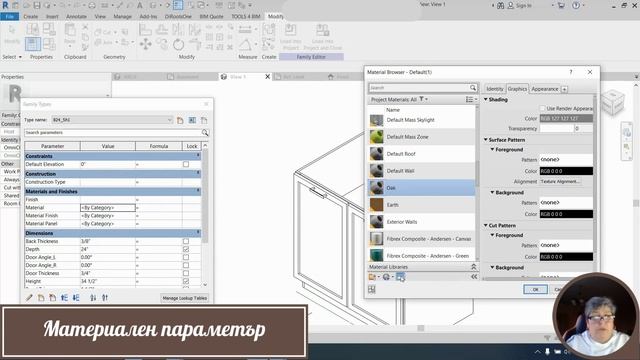
Task: Click the Search parameters input field
Action: tap(113, 133)
